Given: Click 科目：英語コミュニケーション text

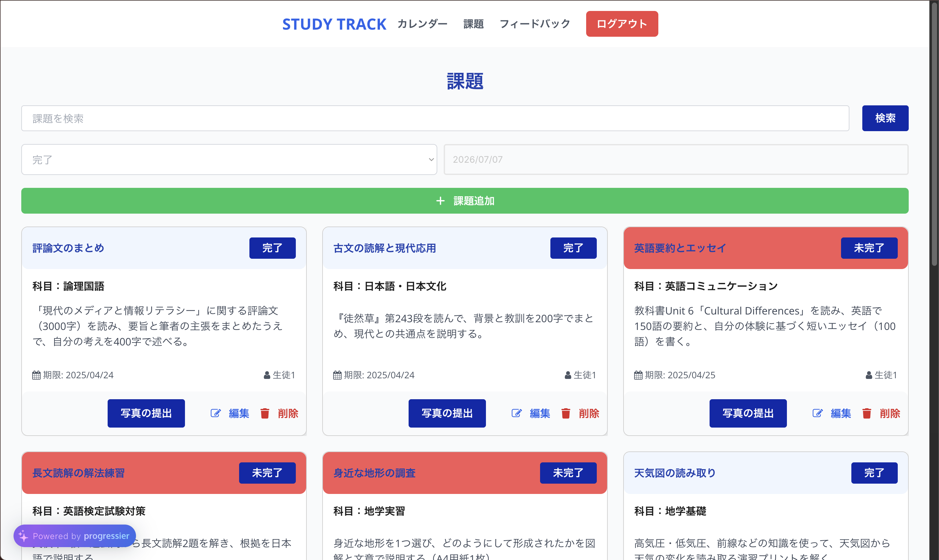Looking at the screenshot, I should click(x=706, y=286).
